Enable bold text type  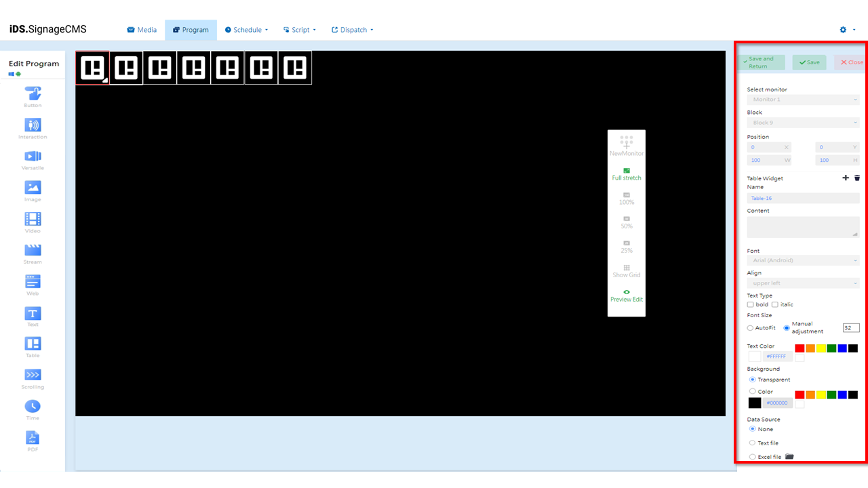[751, 304]
